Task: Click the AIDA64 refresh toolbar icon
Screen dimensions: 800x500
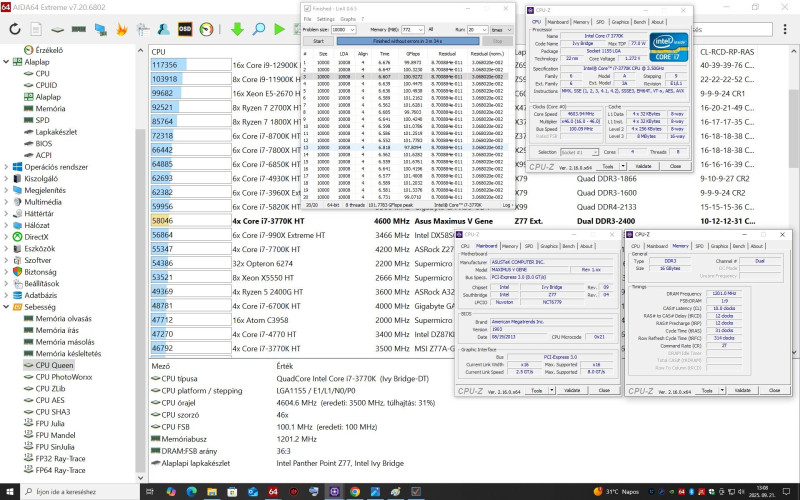Action: pos(15,29)
